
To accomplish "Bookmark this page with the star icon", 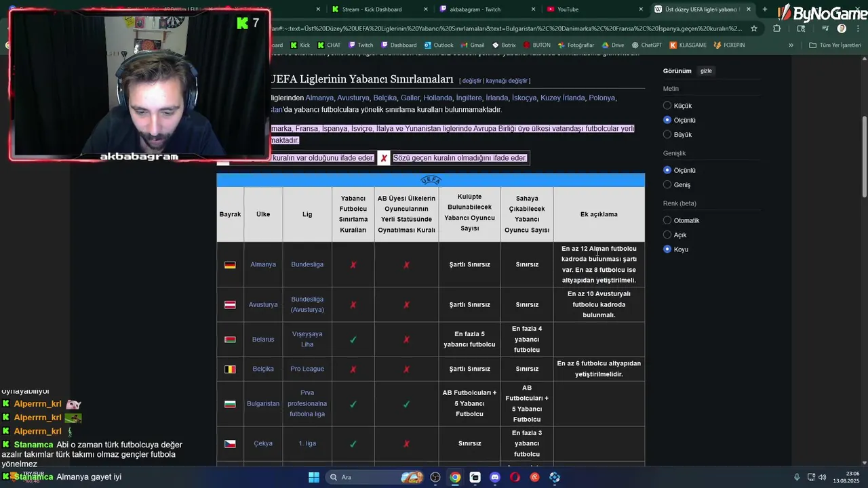I will [x=753, y=28].
